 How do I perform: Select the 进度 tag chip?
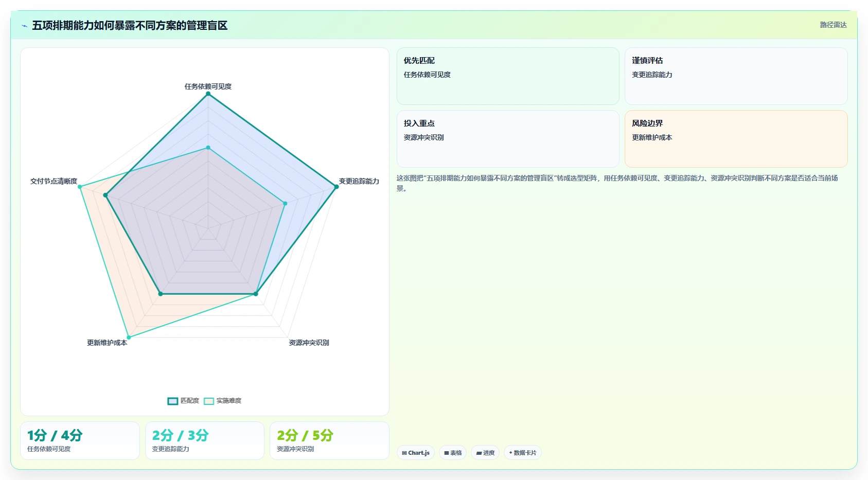click(485, 453)
